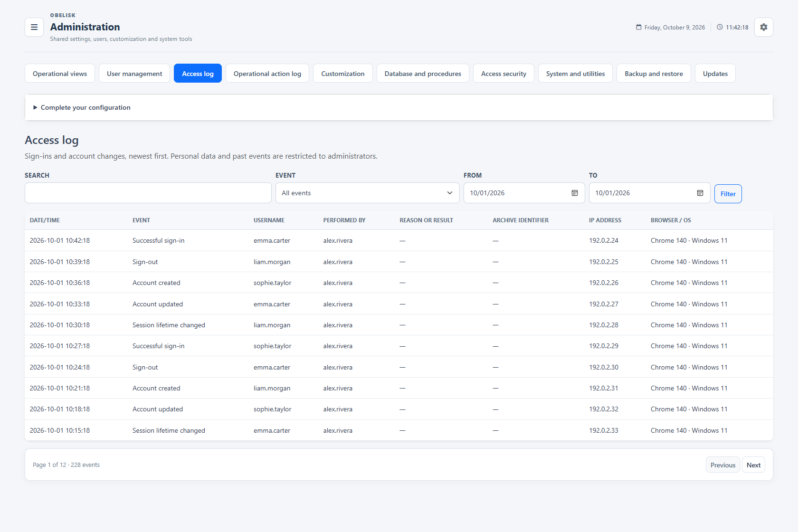Click the IP ADDRESS column header

tap(605, 220)
